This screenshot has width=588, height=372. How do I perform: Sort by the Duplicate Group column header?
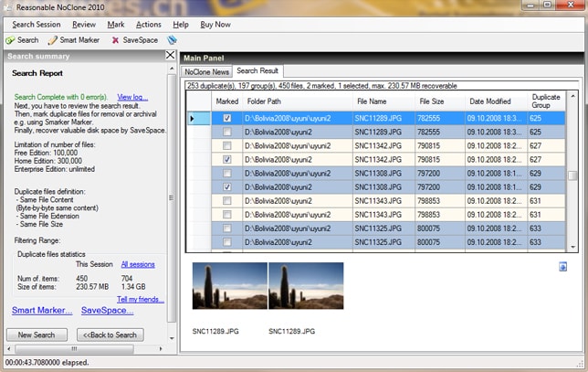point(546,101)
